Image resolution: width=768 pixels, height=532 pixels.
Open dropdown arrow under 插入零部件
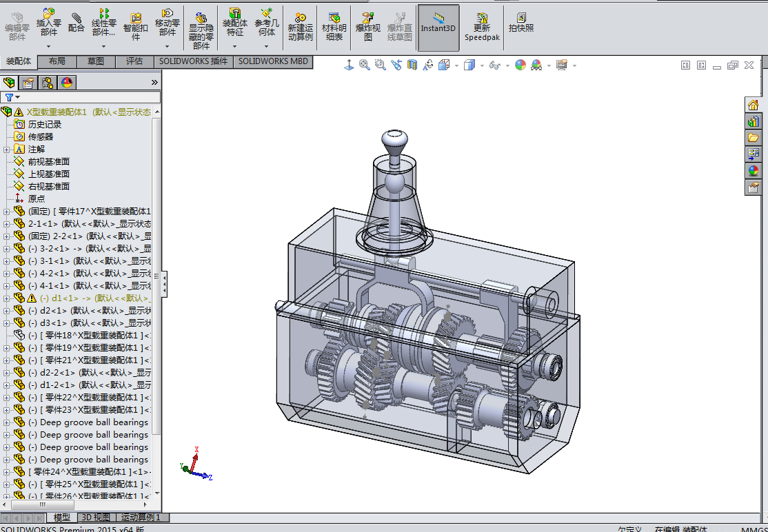point(48,47)
